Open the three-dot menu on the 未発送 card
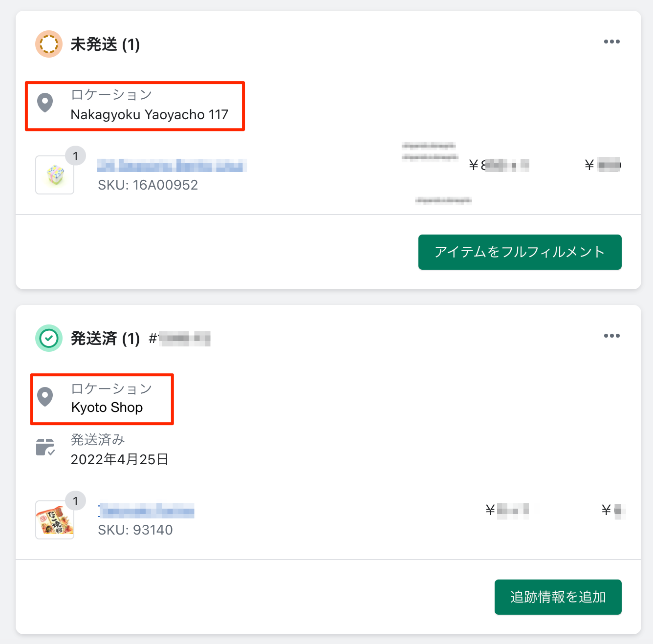The width and height of the screenshot is (653, 644). [x=611, y=42]
